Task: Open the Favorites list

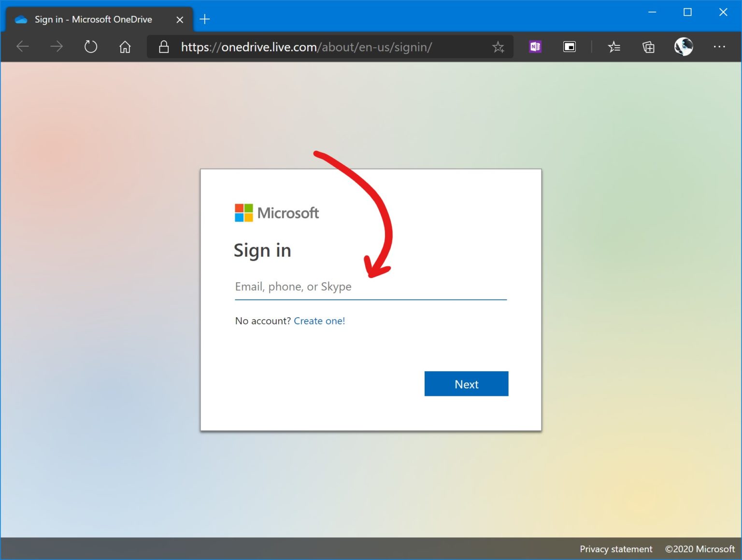Action: pyautogui.click(x=614, y=47)
